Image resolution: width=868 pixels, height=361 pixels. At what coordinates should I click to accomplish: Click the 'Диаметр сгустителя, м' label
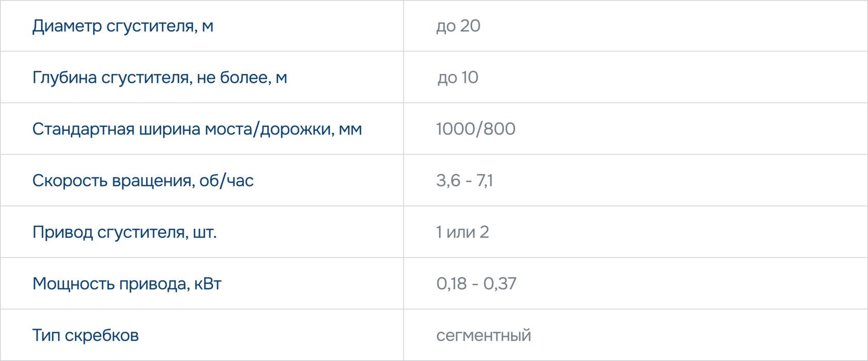tap(122, 26)
